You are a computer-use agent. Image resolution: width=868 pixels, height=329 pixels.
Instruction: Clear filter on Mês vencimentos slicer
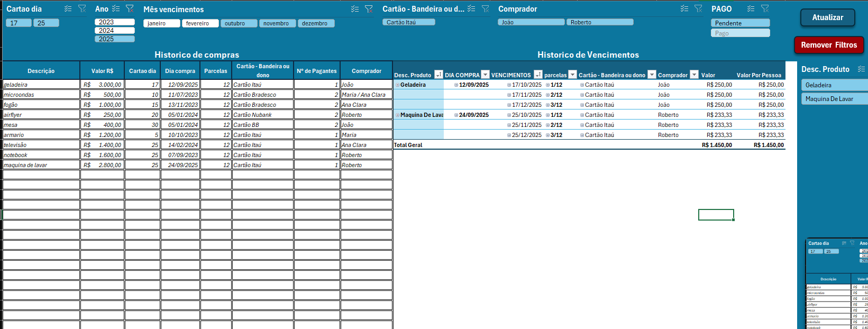[369, 9]
